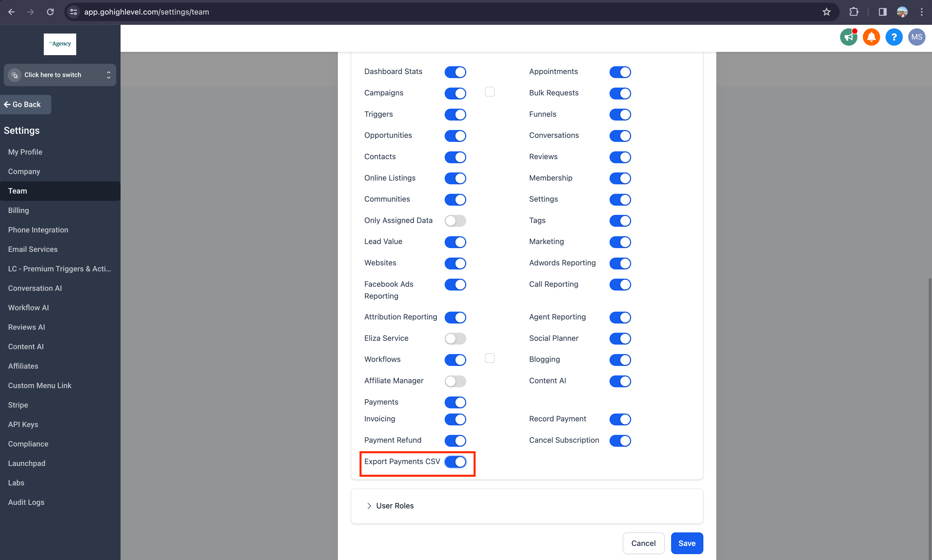Reload the page using browser refresh icon
The image size is (932, 560).
[50, 12]
